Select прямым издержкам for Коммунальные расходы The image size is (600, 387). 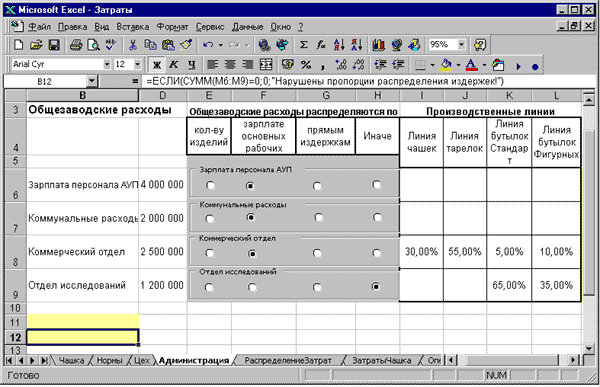pos(318,217)
